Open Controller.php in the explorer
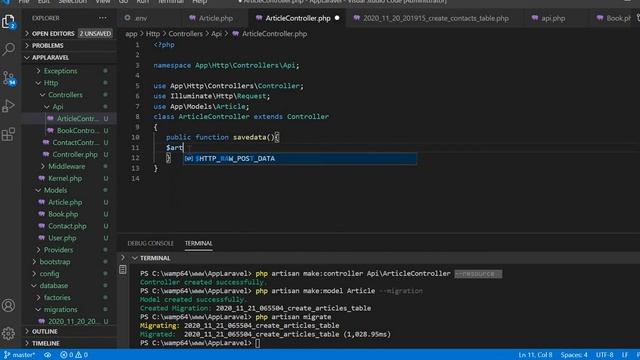This screenshot has height=360, width=640. (x=75, y=154)
